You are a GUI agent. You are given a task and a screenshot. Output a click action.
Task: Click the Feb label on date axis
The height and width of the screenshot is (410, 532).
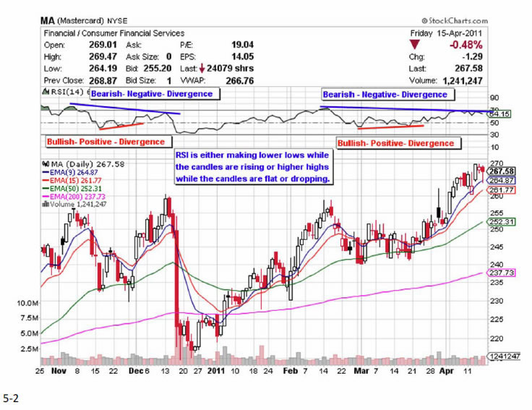tap(291, 371)
